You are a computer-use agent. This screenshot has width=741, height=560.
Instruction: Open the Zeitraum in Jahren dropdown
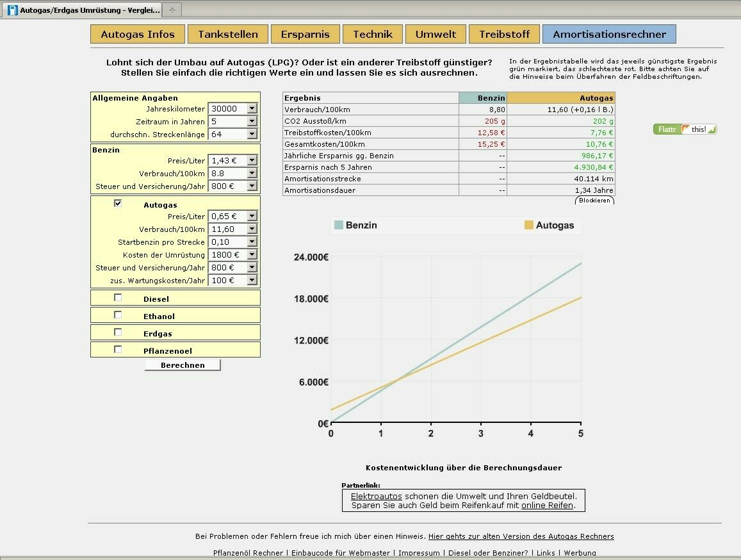click(x=252, y=121)
